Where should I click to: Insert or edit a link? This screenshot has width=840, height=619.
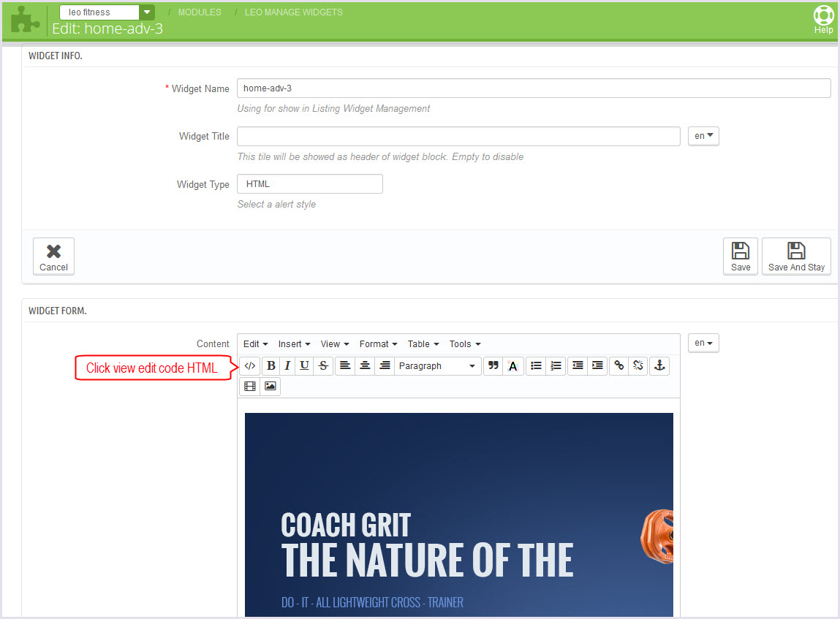coord(618,365)
